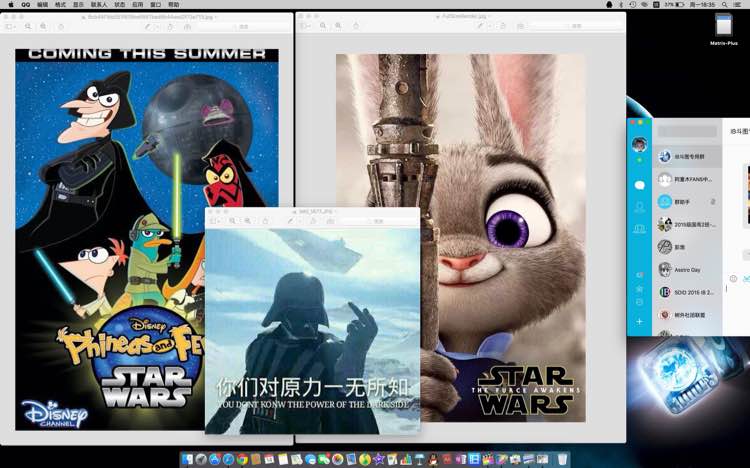750x468 pixels.
Task: Open the 2015 group chat in QQ list
Action: point(687,224)
